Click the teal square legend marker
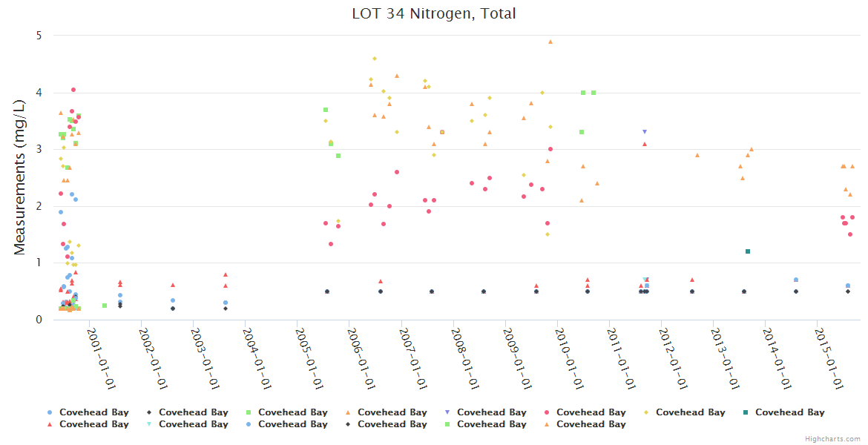 (746, 412)
